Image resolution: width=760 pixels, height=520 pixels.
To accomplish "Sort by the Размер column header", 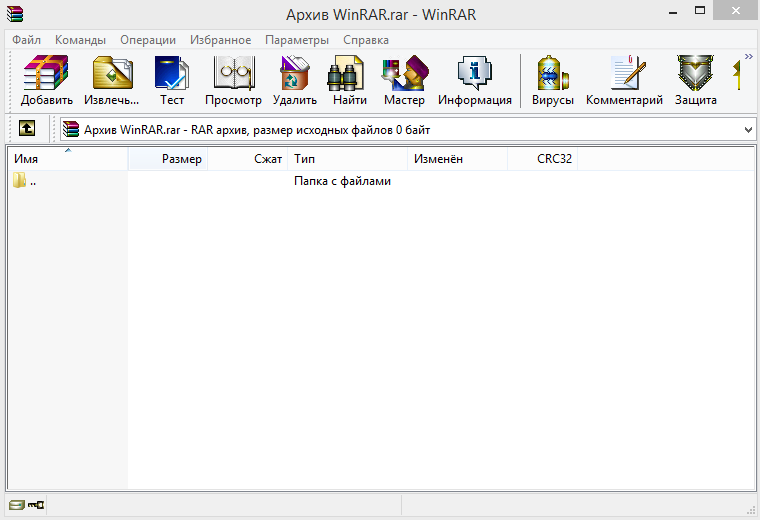I will (x=168, y=159).
